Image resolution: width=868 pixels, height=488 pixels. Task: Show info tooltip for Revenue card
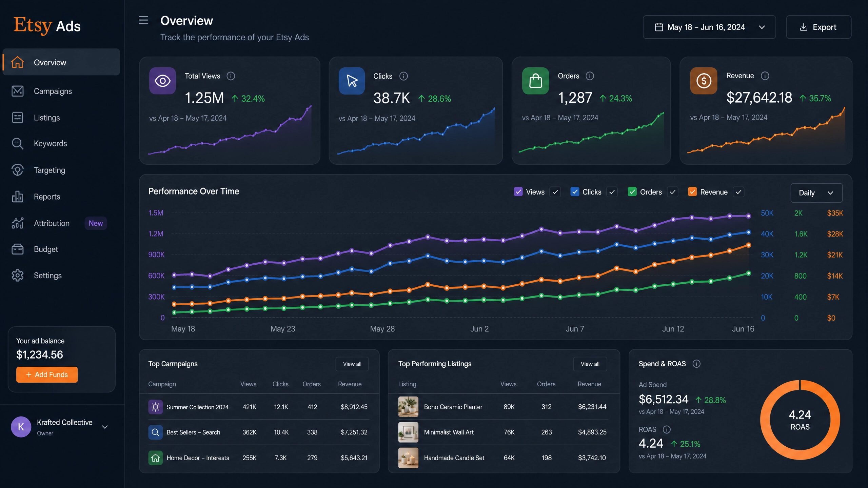[765, 76]
